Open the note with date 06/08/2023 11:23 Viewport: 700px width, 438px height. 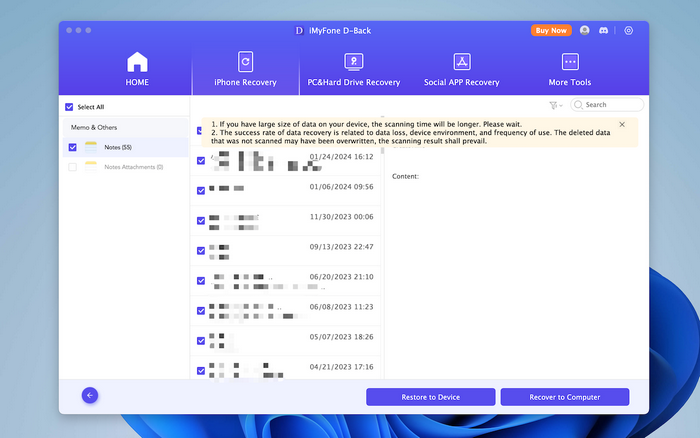(286, 310)
